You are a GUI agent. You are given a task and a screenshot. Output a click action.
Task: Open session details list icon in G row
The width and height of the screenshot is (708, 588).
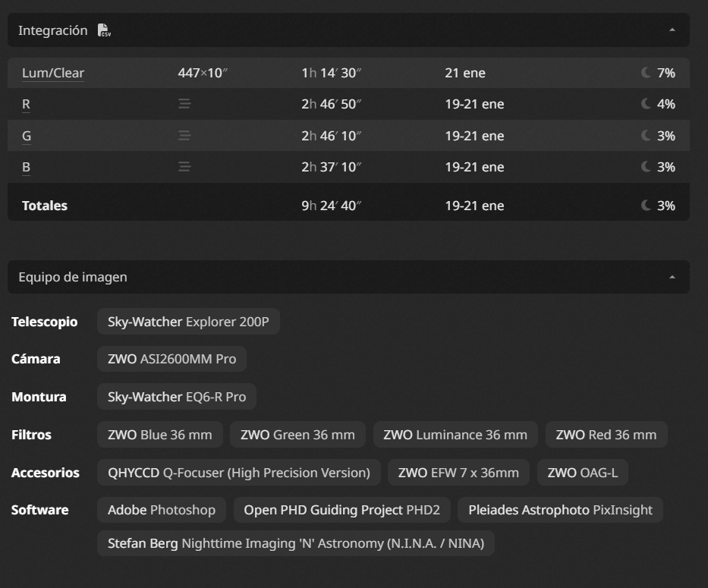pos(184,136)
